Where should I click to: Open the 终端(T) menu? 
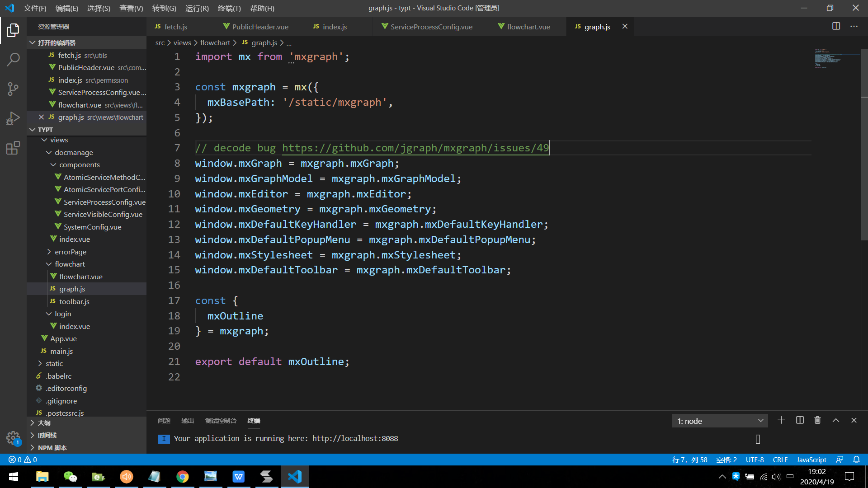229,8
